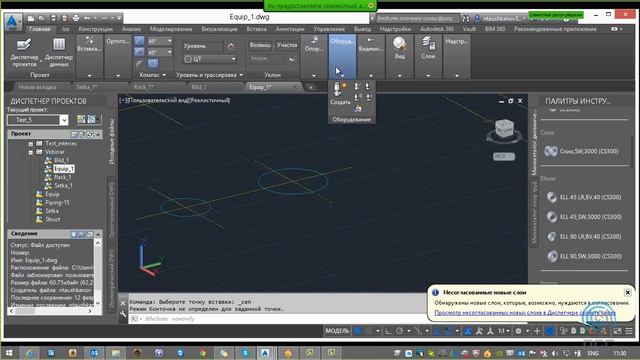Click the Вставиш slope button
Screen dimensions: 640x360
pos(260,45)
